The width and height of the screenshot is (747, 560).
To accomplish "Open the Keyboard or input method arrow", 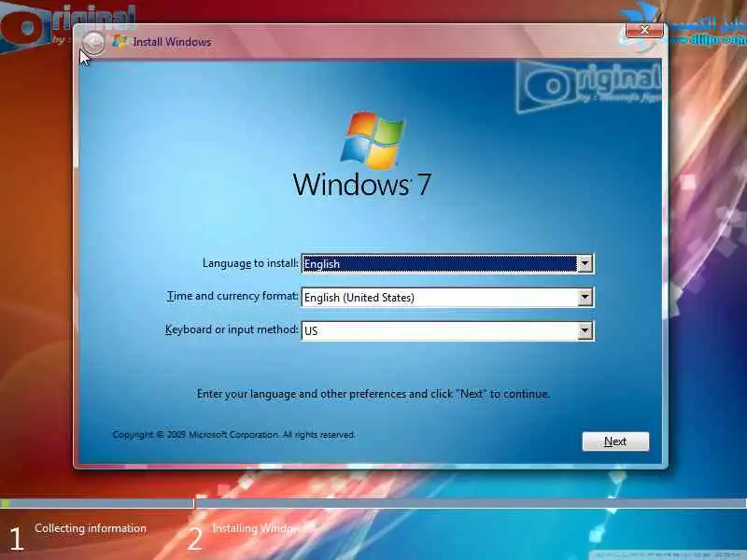I will point(585,330).
